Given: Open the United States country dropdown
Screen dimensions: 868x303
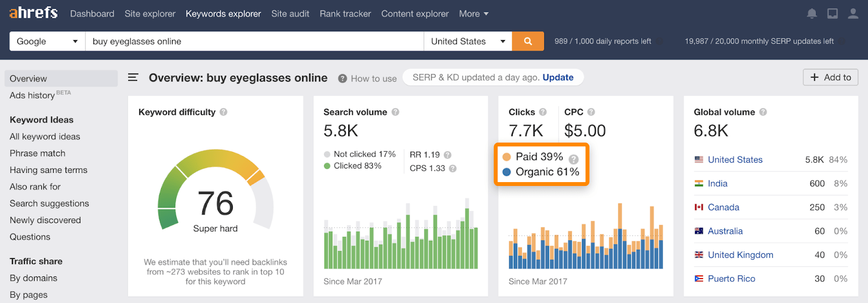Looking at the screenshot, I should click(468, 41).
